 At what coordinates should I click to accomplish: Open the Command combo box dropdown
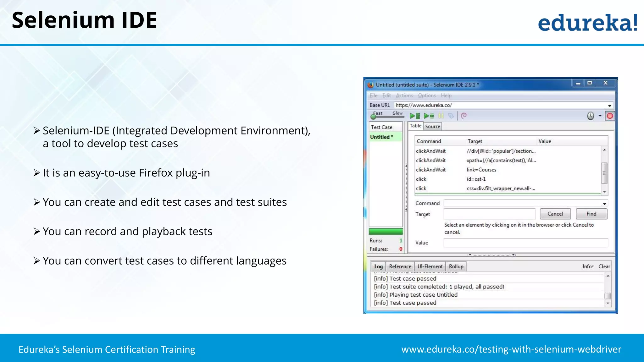tap(604, 204)
